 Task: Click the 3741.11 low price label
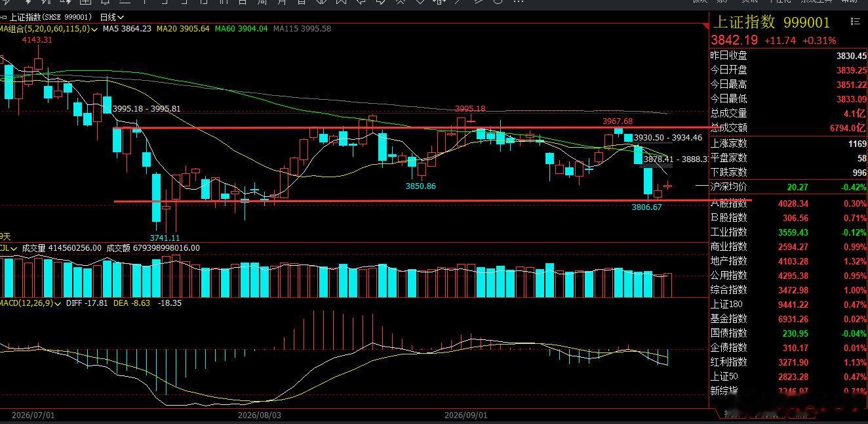tap(165, 238)
